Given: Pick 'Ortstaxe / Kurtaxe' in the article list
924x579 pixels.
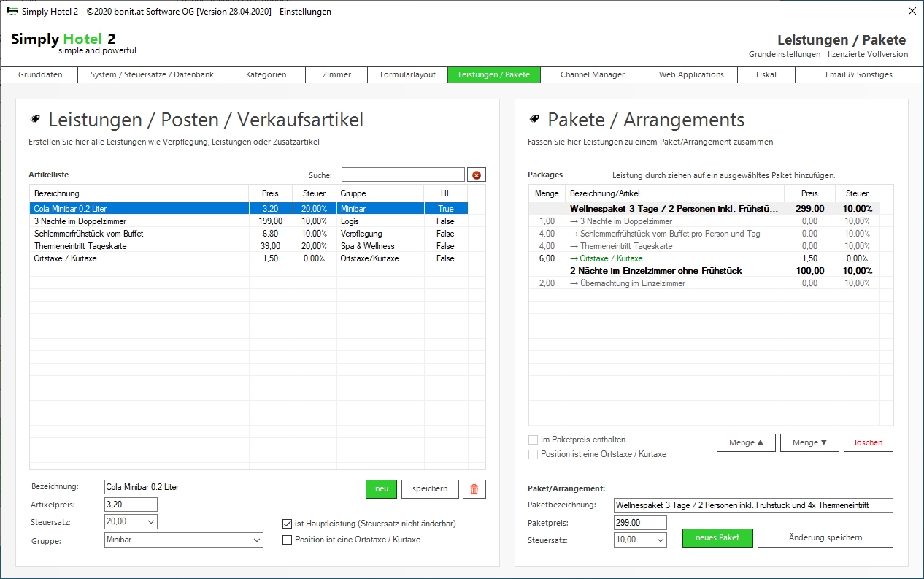Looking at the screenshot, I should pos(249,258).
